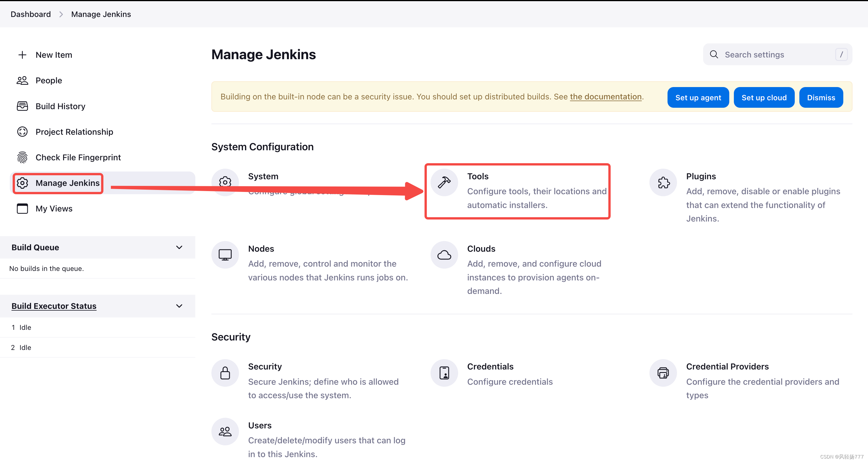Click the Build Queue heading
868x462 pixels.
[35, 247]
